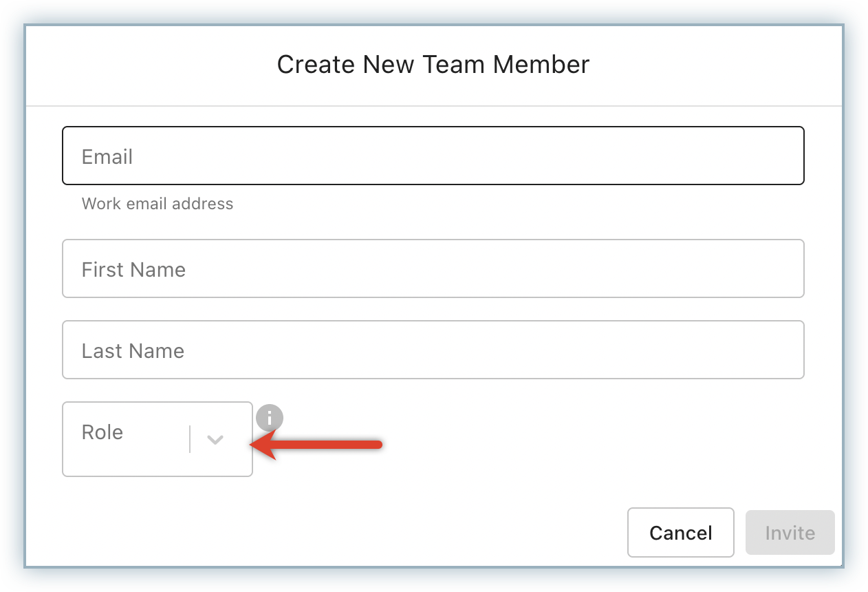
Task: Click the First Name placeholder text
Action: click(x=133, y=270)
